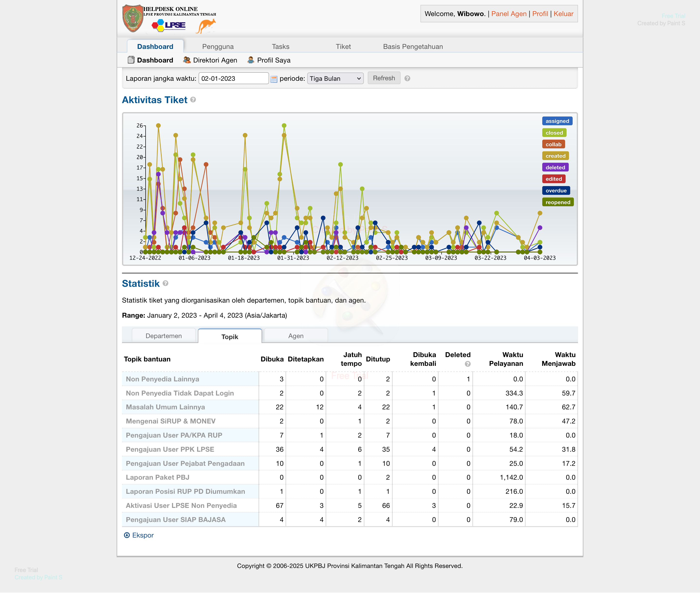This screenshot has width=700, height=593.
Task: Open topic Laporan Posisi RUP PD Diumumkan
Action: click(x=185, y=491)
